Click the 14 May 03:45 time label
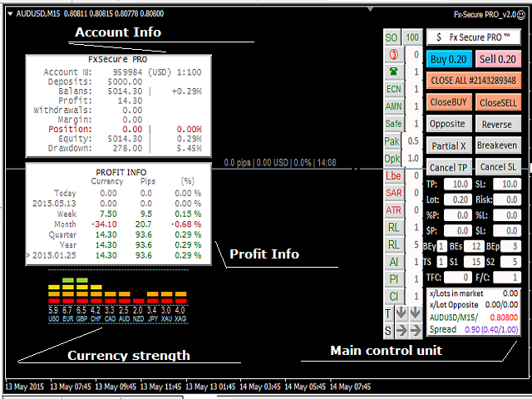The height and width of the screenshot is (399, 532). coord(260,387)
